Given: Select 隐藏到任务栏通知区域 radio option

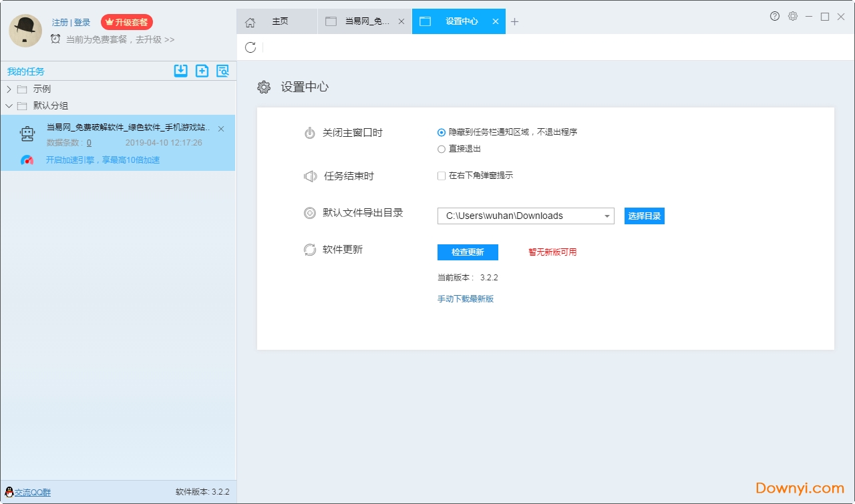Looking at the screenshot, I should tap(441, 132).
